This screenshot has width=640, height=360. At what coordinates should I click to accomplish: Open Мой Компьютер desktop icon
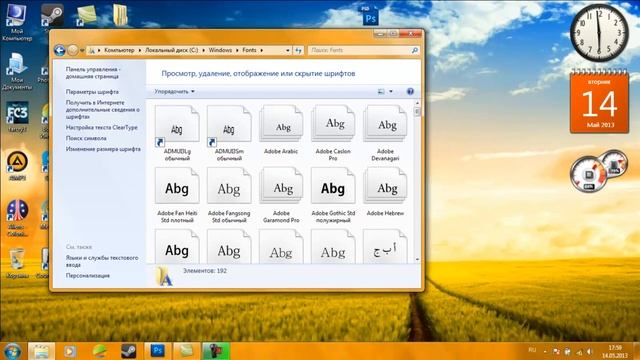pos(16,22)
